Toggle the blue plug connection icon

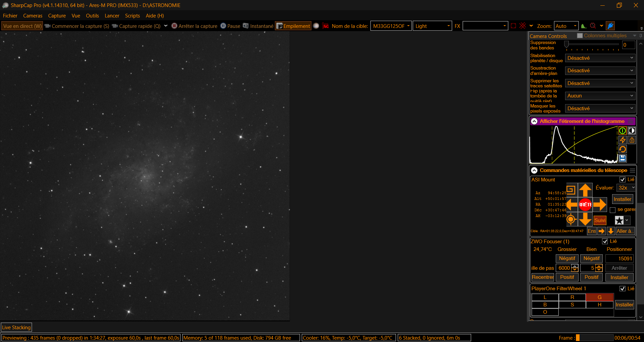[x=610, y=26]
